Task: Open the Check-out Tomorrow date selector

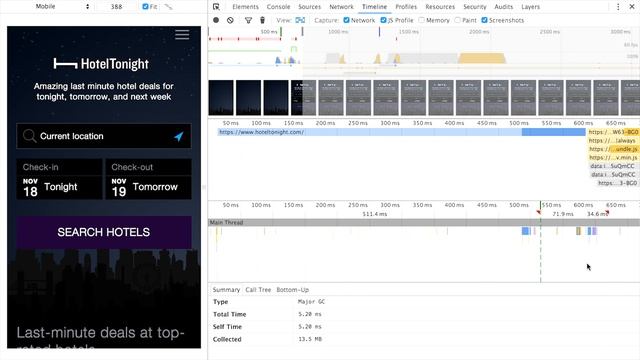Action: coord(148,179)
